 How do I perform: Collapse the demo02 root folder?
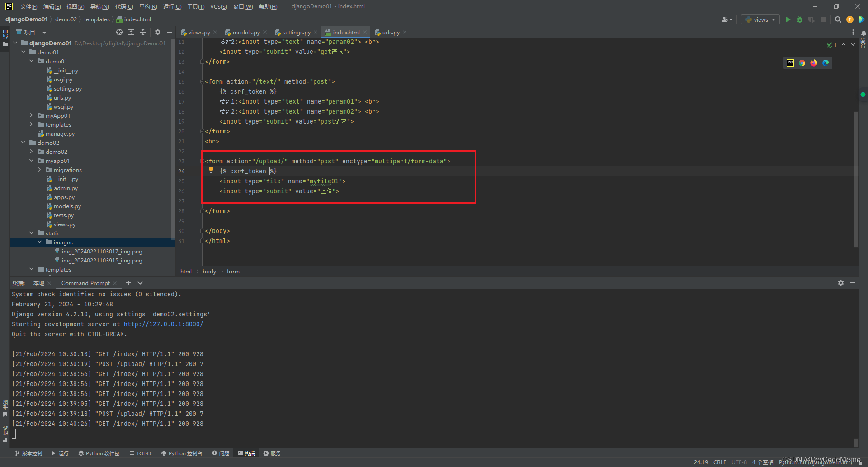point(23,143)
